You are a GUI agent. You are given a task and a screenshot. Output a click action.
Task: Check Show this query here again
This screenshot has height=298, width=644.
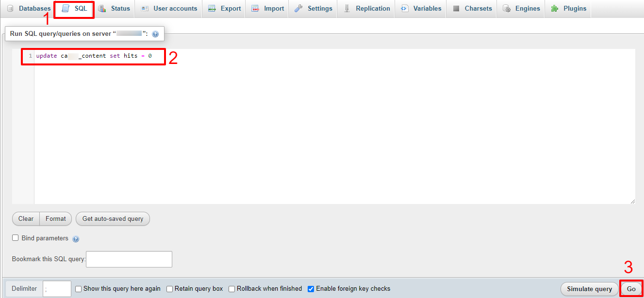pos(79,289)
